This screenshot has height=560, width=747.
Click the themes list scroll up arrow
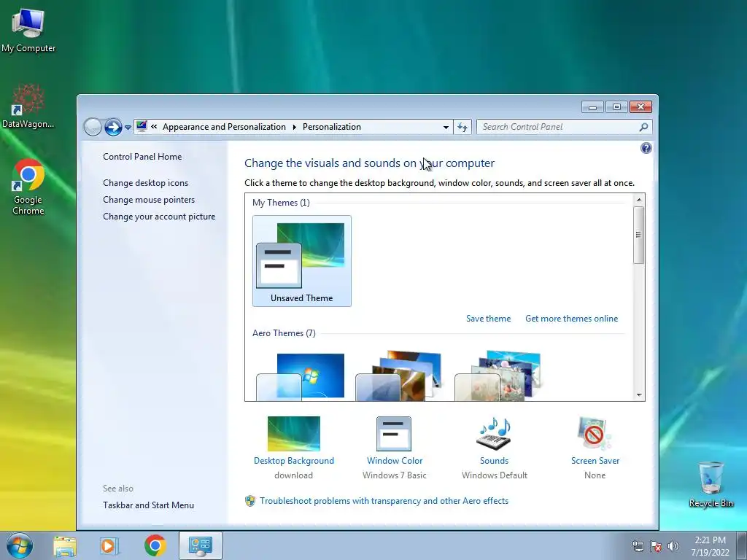tap(639, 200)
